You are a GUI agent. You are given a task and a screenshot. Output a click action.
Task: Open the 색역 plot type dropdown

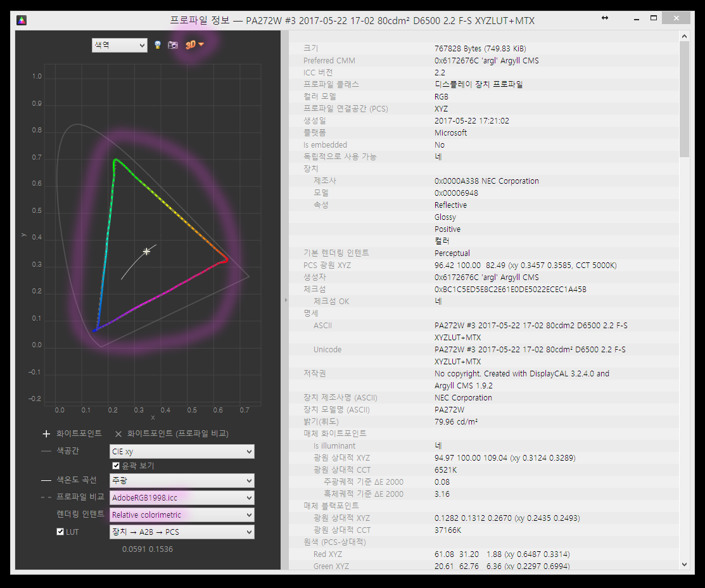click(x=119, y=45)
